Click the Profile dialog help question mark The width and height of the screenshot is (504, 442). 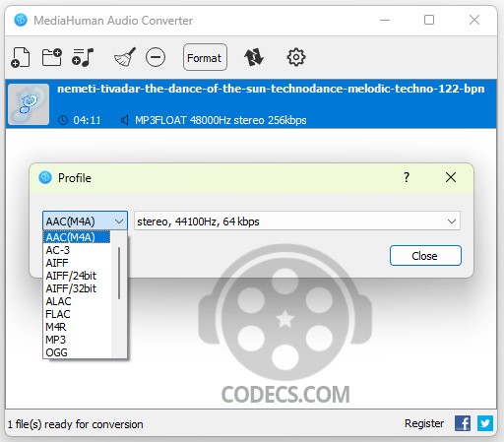tap(407, 177)
